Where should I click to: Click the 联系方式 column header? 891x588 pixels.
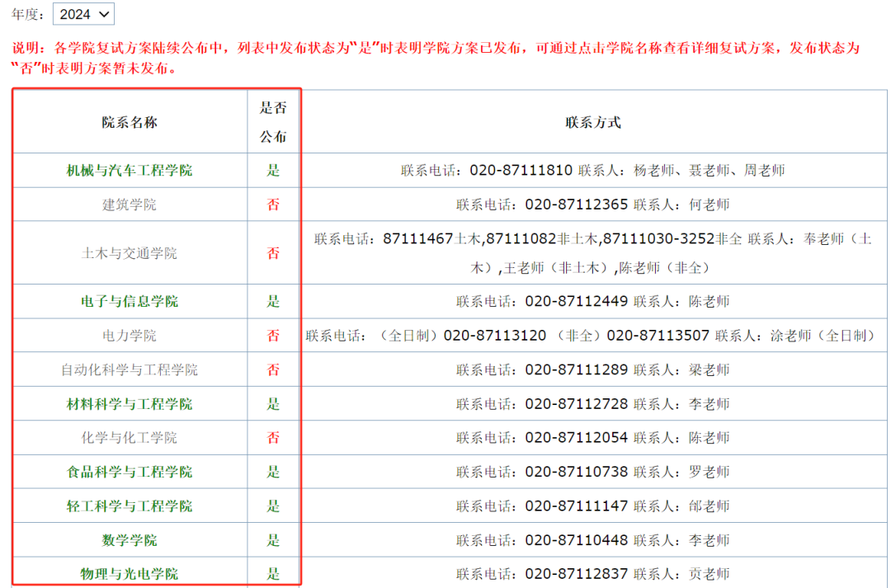coord(593,122)
